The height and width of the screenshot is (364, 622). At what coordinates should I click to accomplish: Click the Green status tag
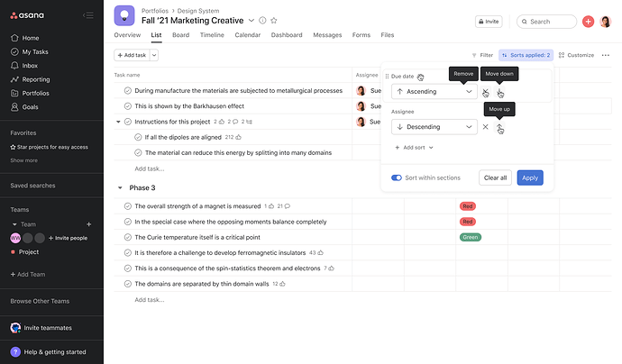[470, 237]
